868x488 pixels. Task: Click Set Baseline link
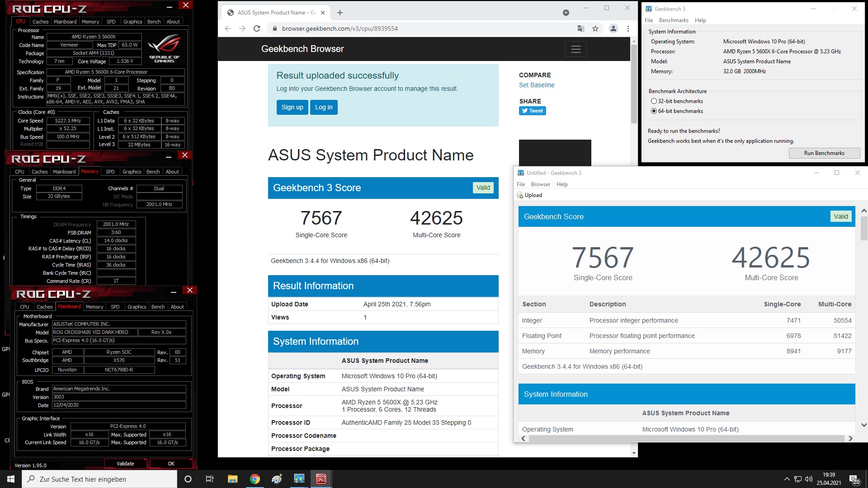(x=537, y=85)
